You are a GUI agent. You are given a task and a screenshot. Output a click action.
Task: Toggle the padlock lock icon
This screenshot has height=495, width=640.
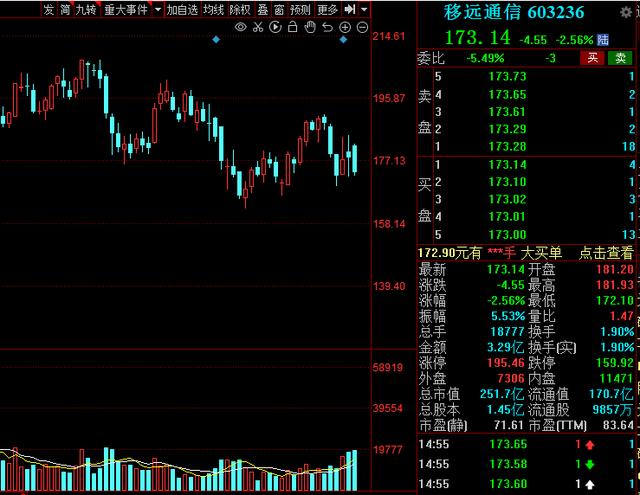(x=292, y=27)
